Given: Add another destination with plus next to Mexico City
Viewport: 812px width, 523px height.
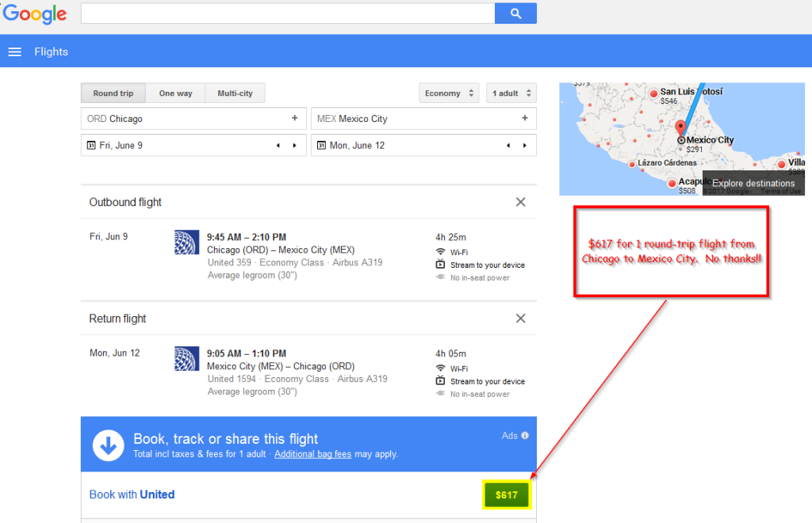Looking at the screenshot, I should 525,118.
